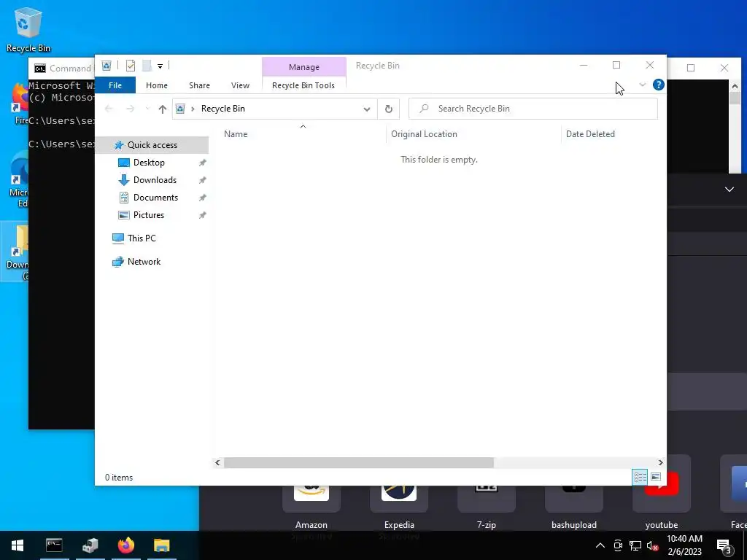747x560 pixels.
Task: Click the muted volume tray icon
Action: pyautogui.click(x=652, y=545)
